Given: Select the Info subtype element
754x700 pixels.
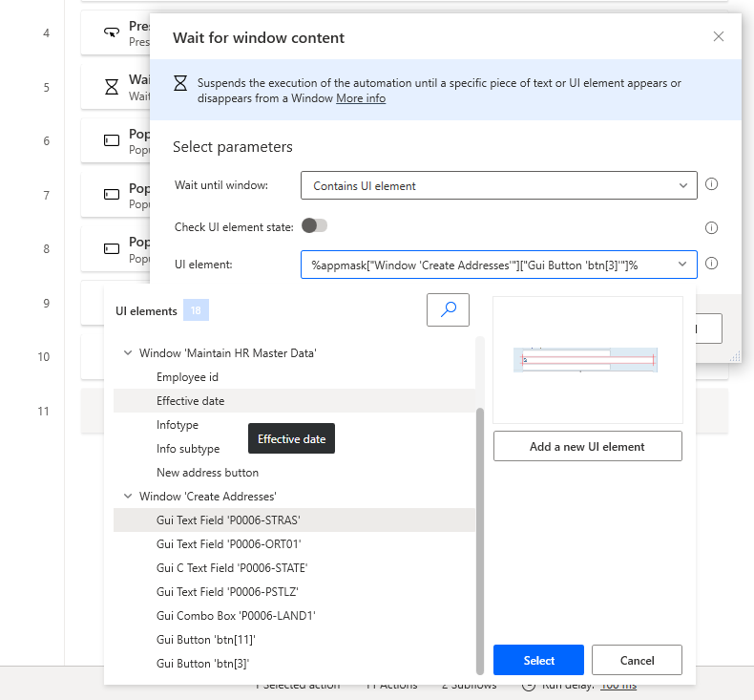Looking at the screenshot, I should [294, 449].
